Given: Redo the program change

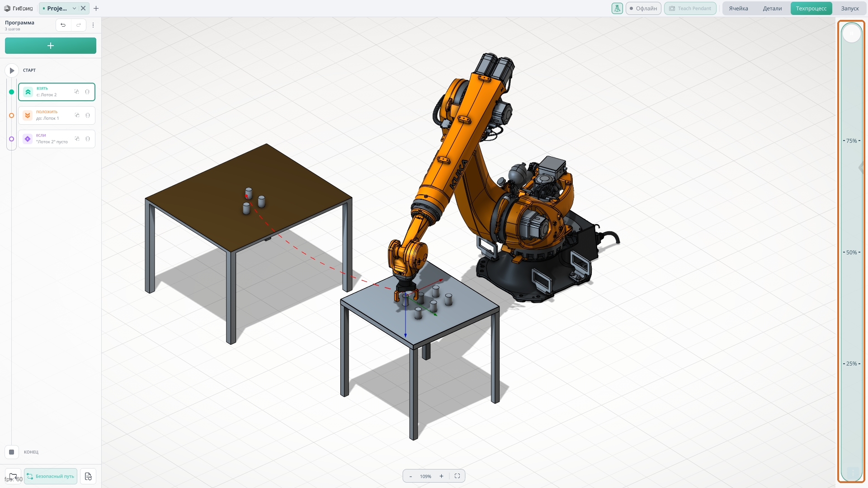Looking at the screenshot, I should 79,25.
